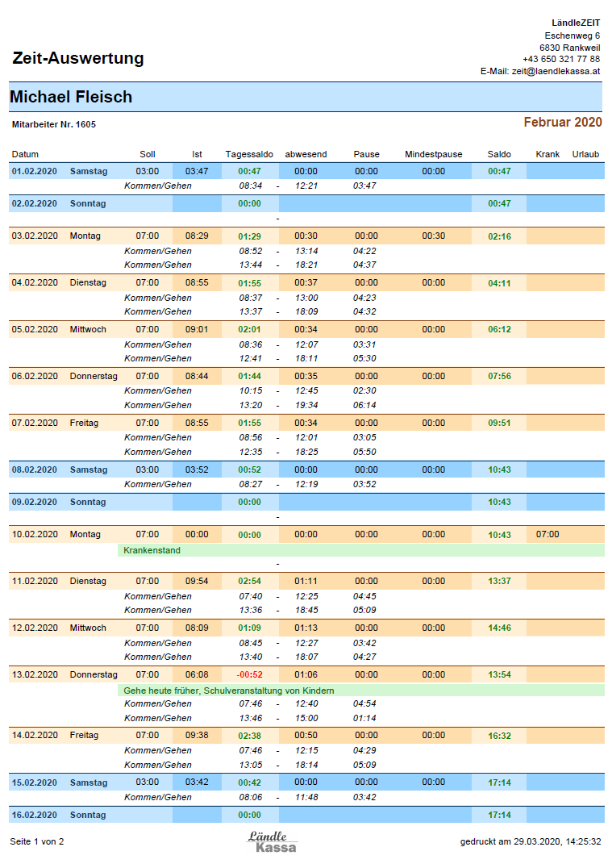Click the Urlaub column header
This screenshot has width=612, height=868.
click(585, 154)
